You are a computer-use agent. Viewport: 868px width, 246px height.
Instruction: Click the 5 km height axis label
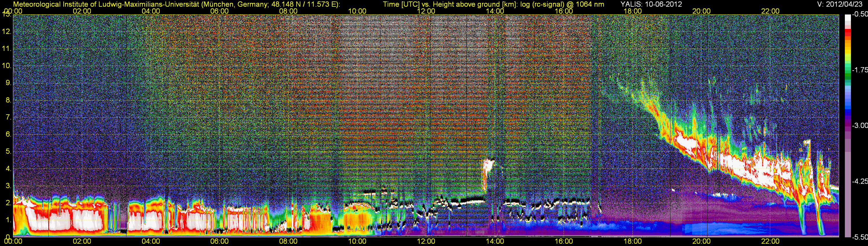(8, 151)
